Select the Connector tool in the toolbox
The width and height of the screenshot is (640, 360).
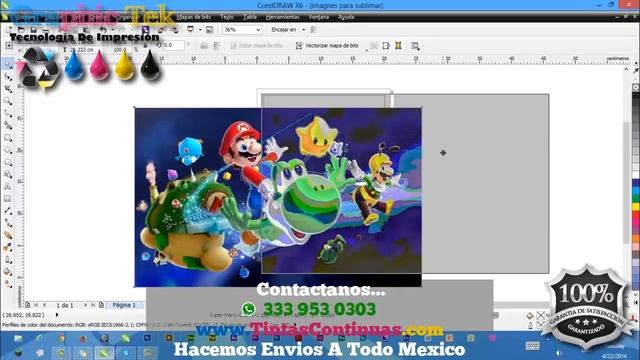[x=8, y=223]
